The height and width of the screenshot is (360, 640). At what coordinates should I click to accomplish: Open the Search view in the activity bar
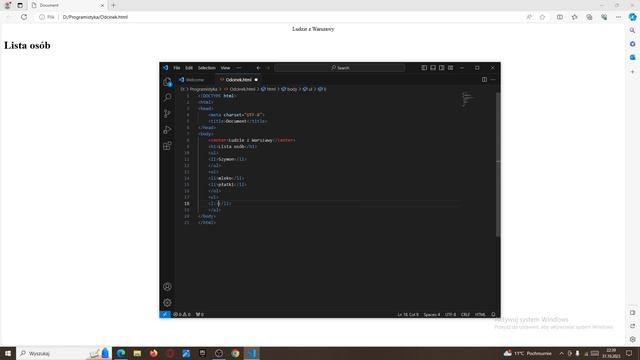pos(167,98)
